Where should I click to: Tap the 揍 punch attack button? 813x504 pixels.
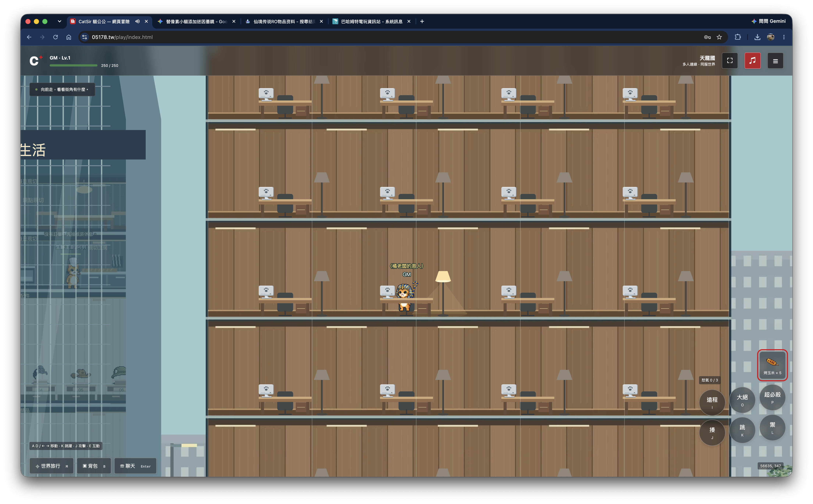point(712,432)
